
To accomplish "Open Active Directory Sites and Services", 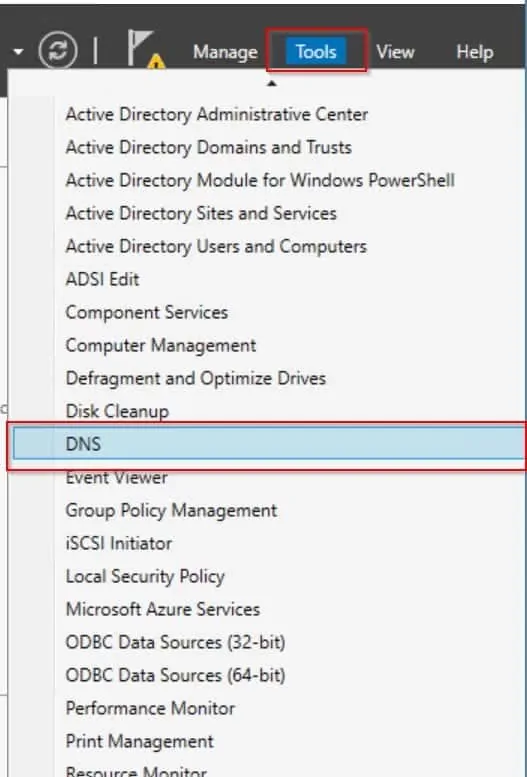I will tap(201, 213).
